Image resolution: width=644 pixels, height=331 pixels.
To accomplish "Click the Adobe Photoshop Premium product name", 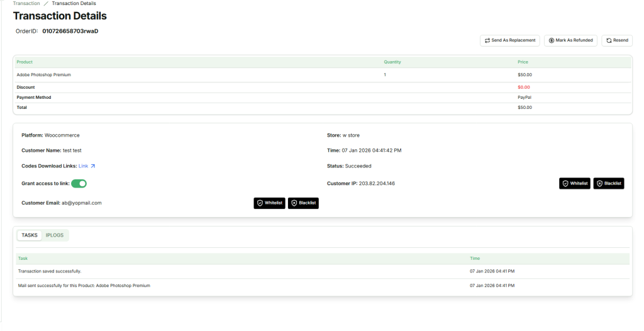I will point(43,75).
